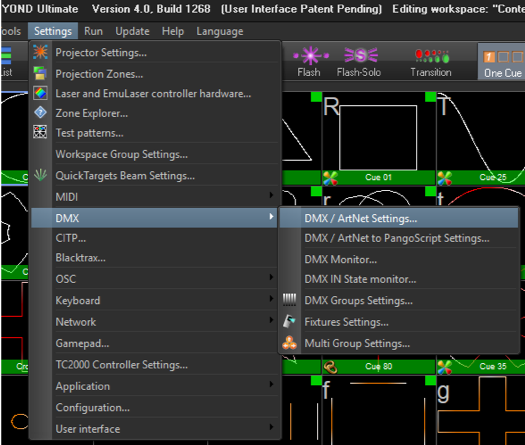Open the Update menu
The width and height of the screenshot is (525, 445).
pyautogui.click(x=132, y=31)
